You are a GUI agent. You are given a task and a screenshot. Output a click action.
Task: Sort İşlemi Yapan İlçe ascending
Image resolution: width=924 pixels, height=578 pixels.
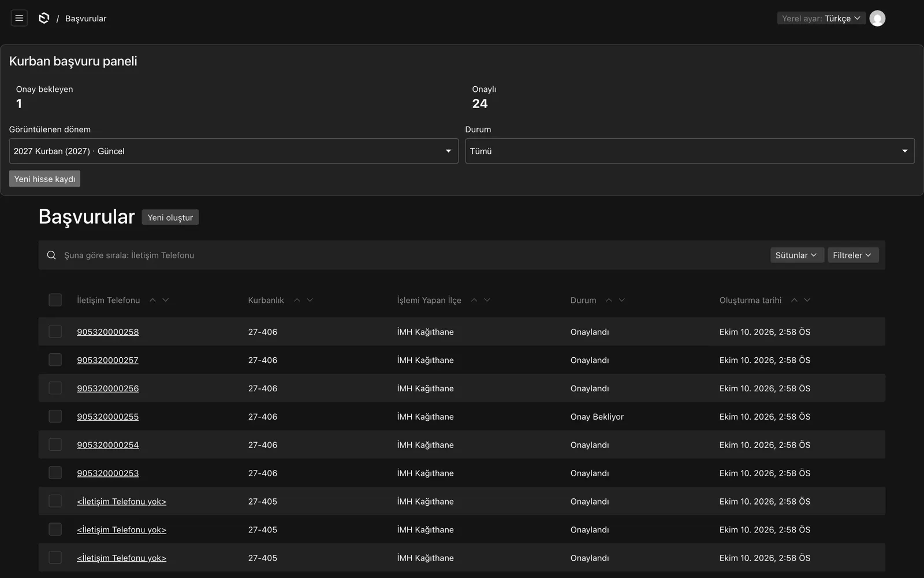[474, 300]
